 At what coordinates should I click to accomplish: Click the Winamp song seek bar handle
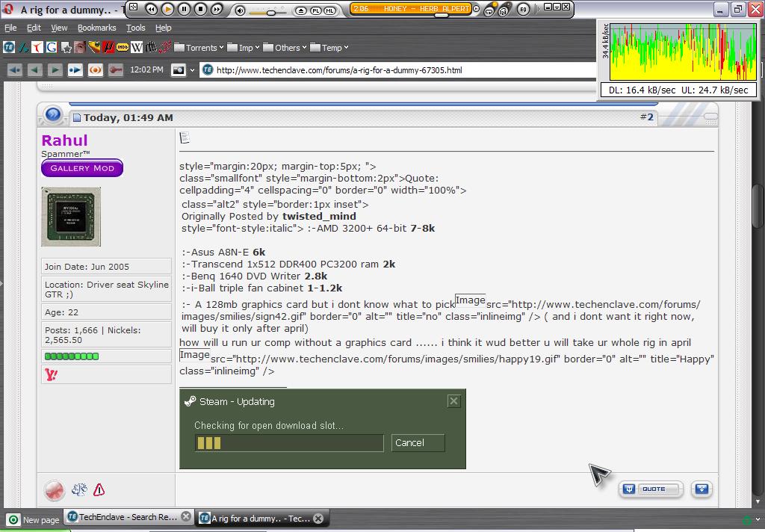click(x=441, y=15)
